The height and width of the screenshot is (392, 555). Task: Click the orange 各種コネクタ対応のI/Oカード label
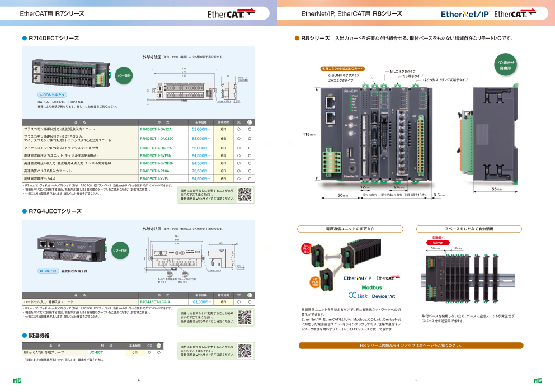click(342, 69)
